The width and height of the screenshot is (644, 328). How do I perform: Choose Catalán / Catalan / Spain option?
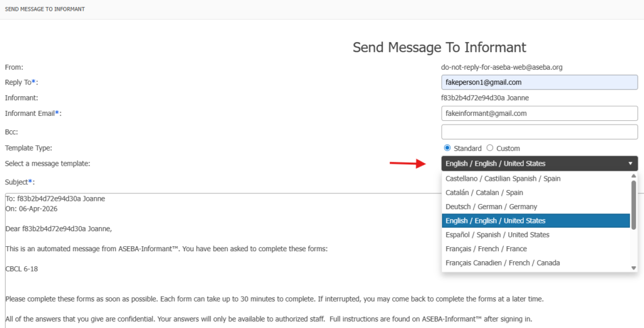pos(484,193)
